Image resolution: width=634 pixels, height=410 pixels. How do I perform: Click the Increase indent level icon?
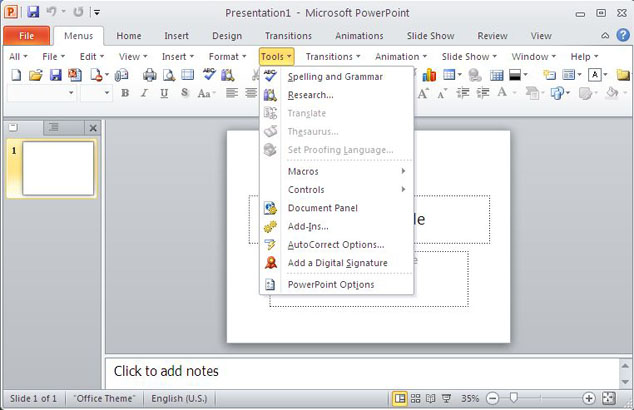pyautogui.click(x=483, y=93)
